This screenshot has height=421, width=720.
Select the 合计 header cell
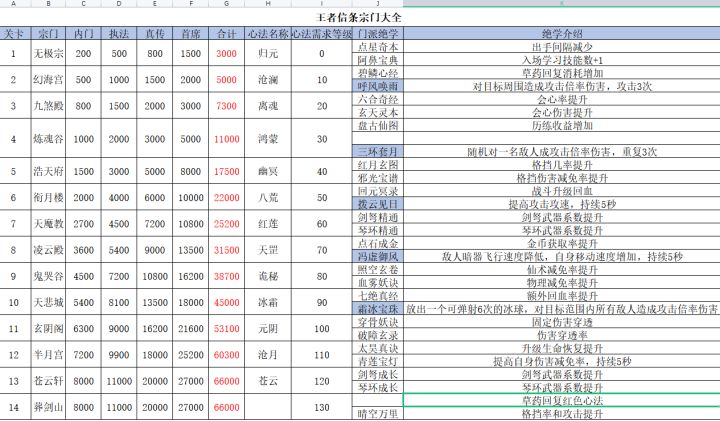pos(226,34)
